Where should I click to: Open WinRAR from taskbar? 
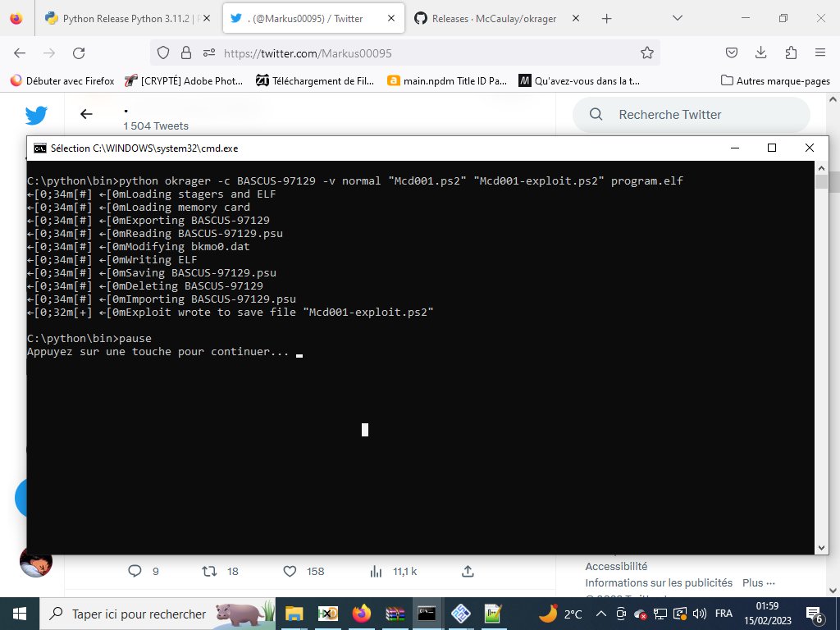(x=395, y=614)
